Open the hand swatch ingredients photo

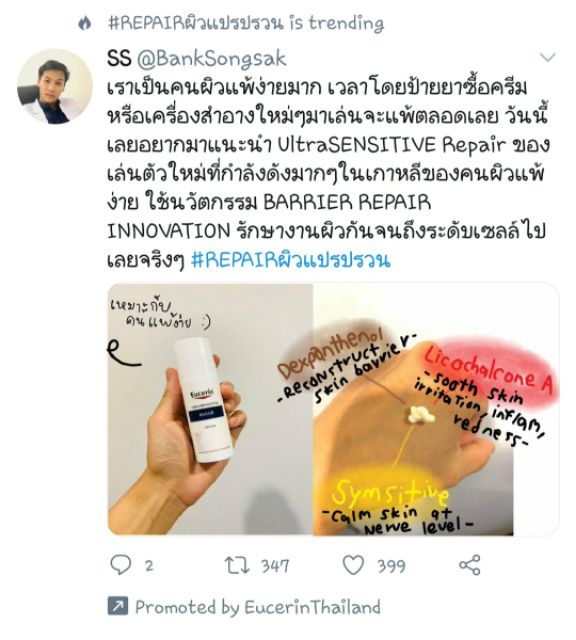[436, 409]
